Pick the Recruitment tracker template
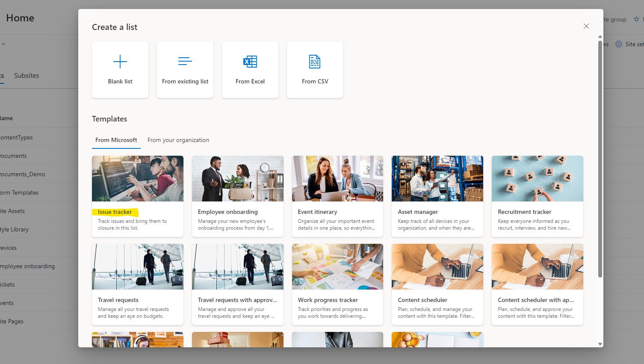Image resolution: width=644 pixels, height=364 pixels. pos(537,196)
